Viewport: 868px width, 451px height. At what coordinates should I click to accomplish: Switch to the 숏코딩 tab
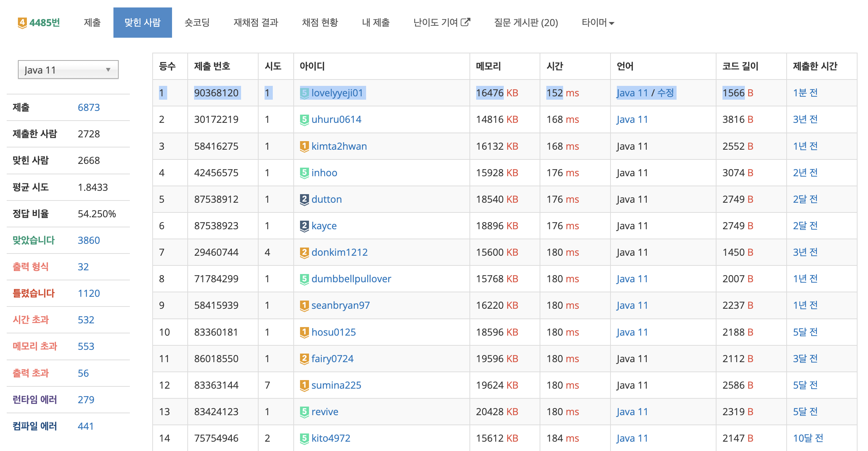(197, 23)
